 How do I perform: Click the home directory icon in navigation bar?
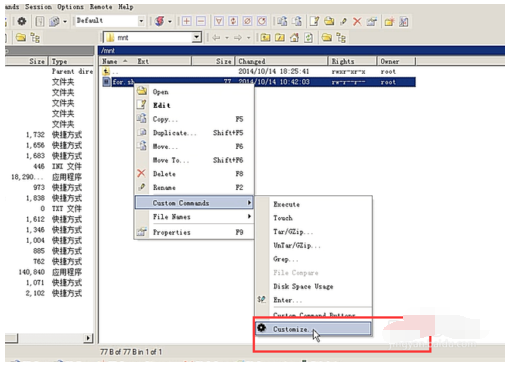[x=294, y=38]
